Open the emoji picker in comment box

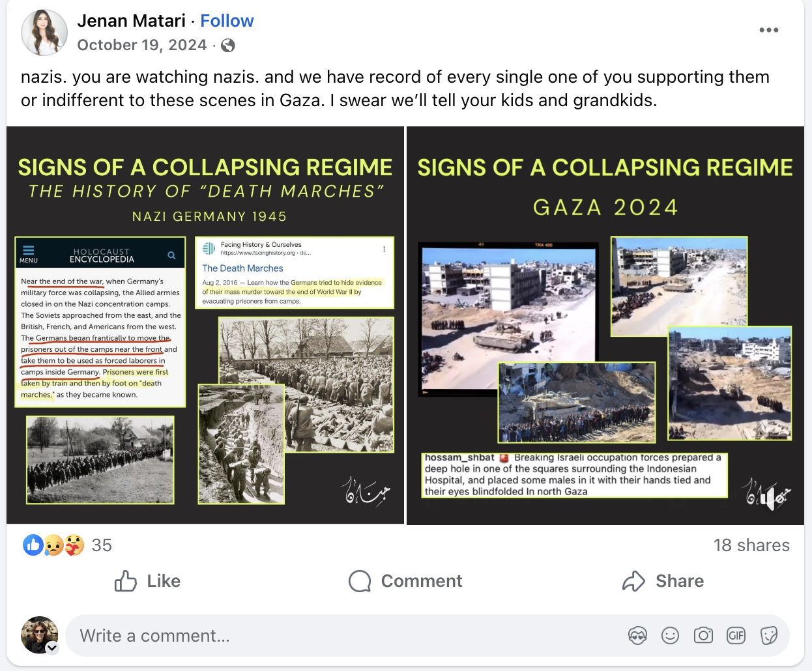click(x=670, y=635)
